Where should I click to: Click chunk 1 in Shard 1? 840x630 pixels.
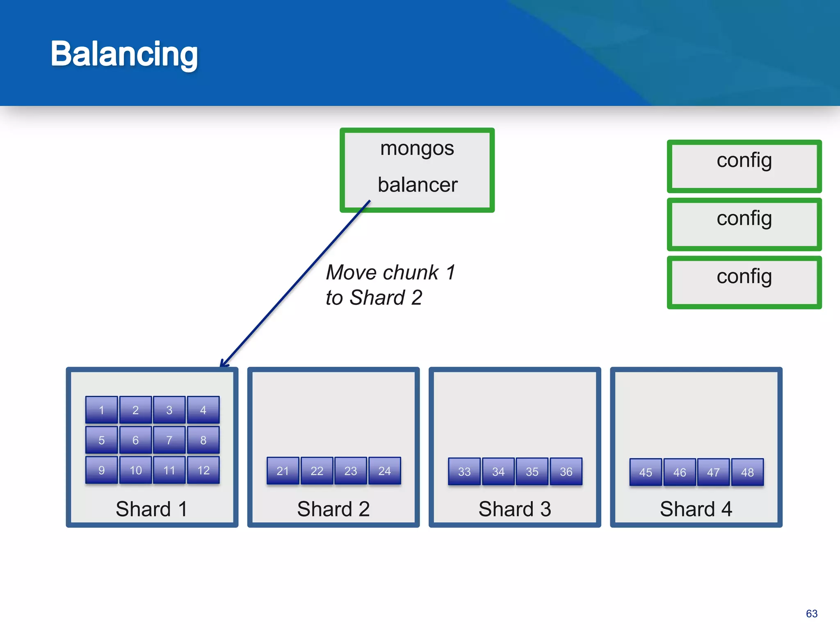(x=101, y=410)
